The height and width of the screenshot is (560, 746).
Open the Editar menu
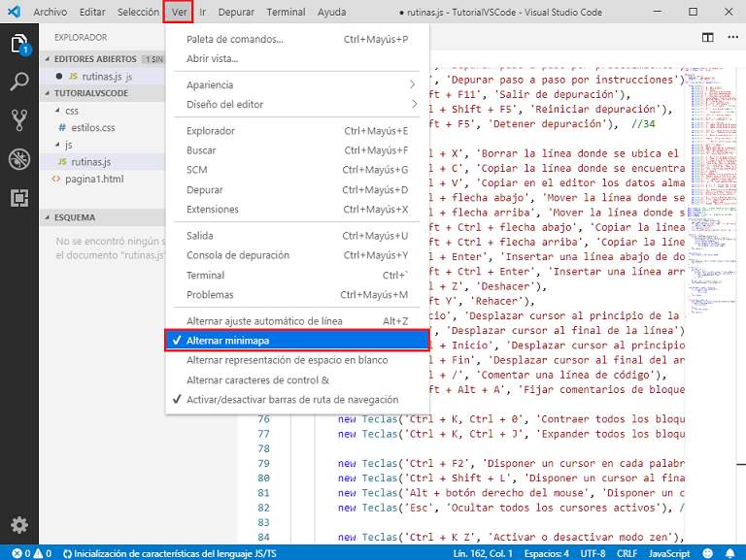tap(92, 12)
